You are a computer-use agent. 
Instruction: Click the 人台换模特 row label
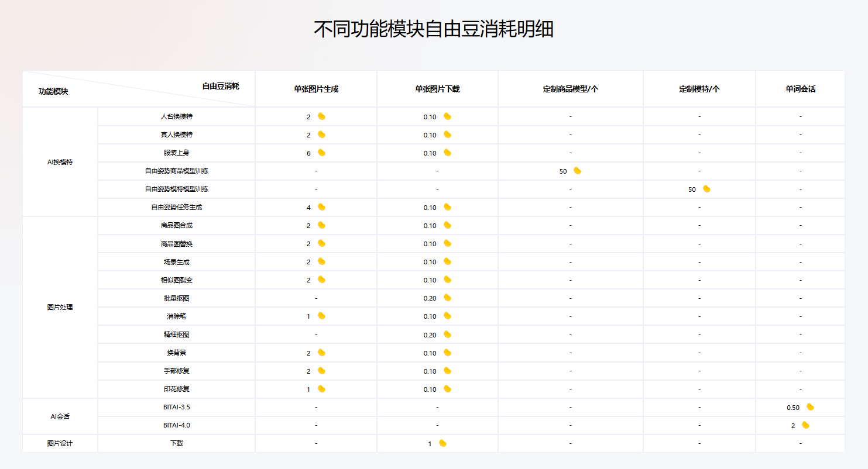177,116
